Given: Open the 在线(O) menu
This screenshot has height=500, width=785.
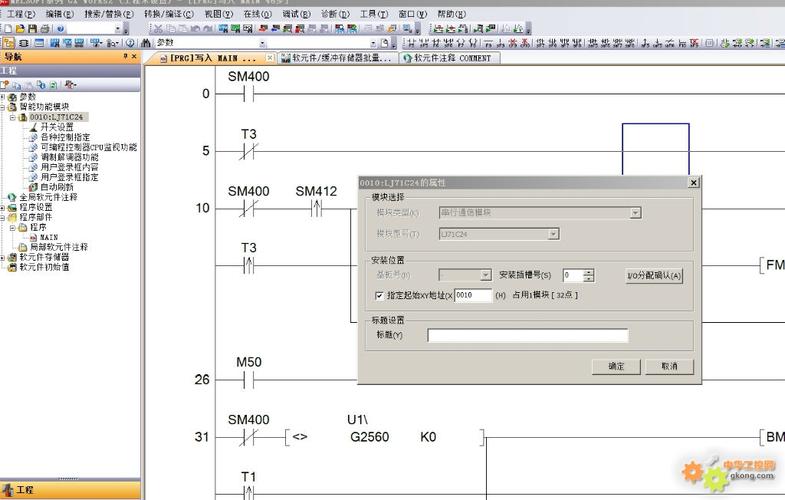Looking at the screenshot, I should tap(257, 14).
